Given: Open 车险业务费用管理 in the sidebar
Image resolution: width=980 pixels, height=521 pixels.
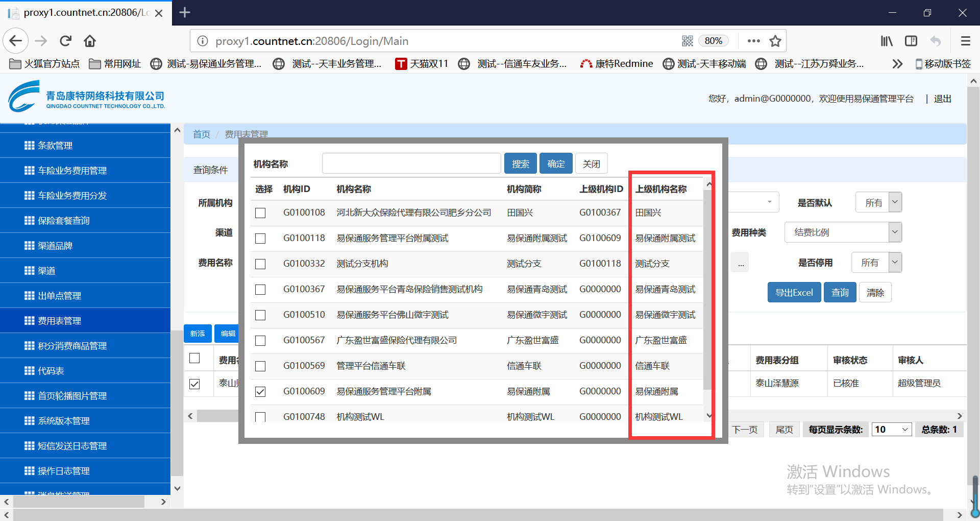Looking at the screenshot, I should 72,171.
